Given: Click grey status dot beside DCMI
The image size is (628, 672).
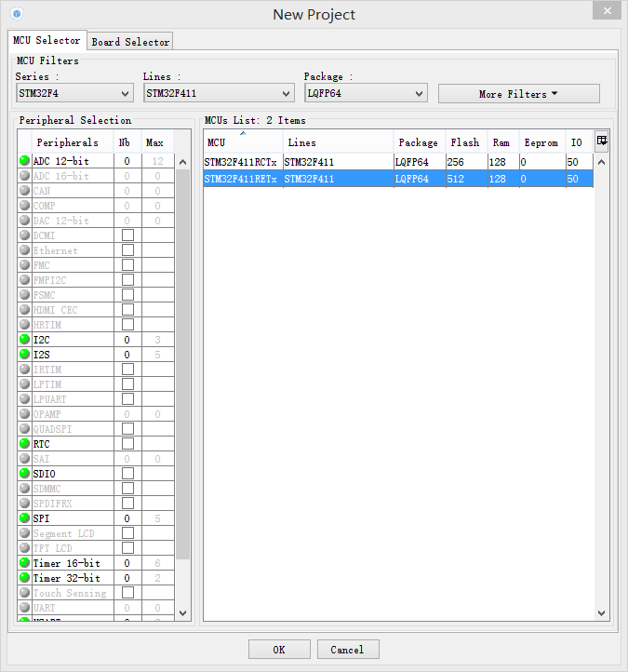Looking at the screenshot, I should (24, 235).
